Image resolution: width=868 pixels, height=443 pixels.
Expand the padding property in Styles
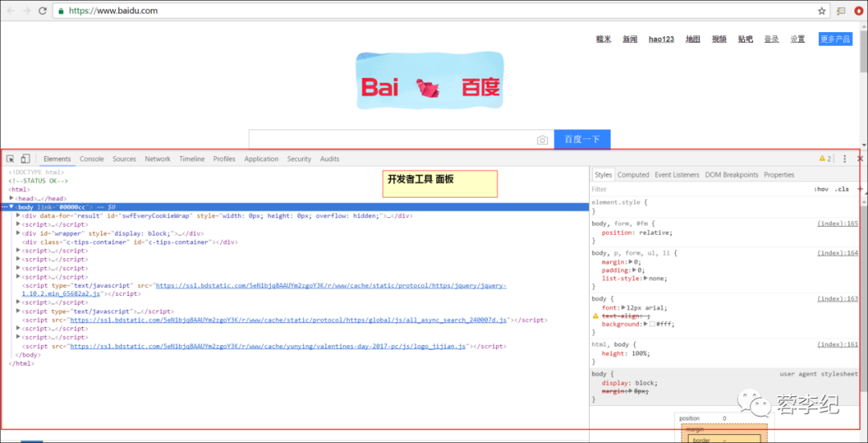pos(634,270)
